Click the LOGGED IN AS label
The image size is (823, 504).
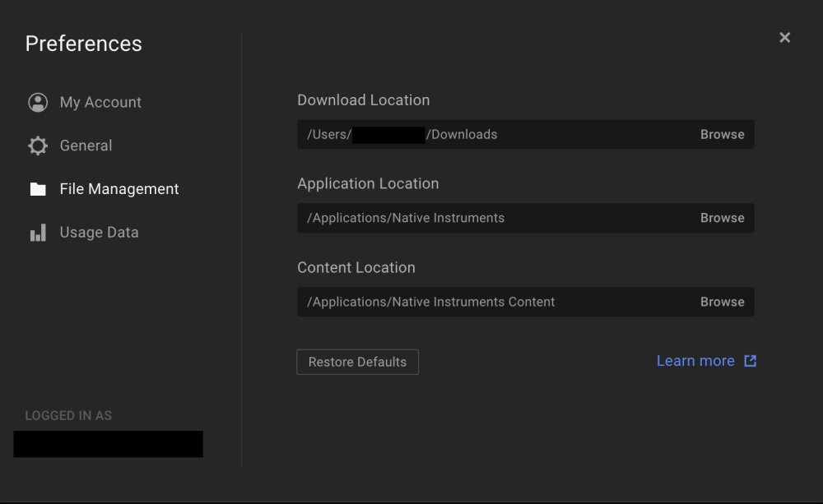coord(68,416)
